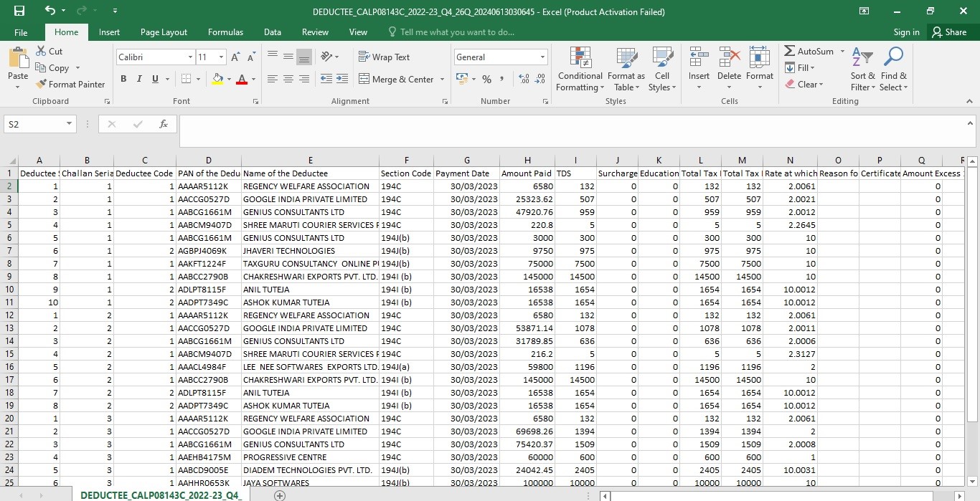Toggle Bold formatting
This screenshot has height=501, width=980.
pos(123,79)
